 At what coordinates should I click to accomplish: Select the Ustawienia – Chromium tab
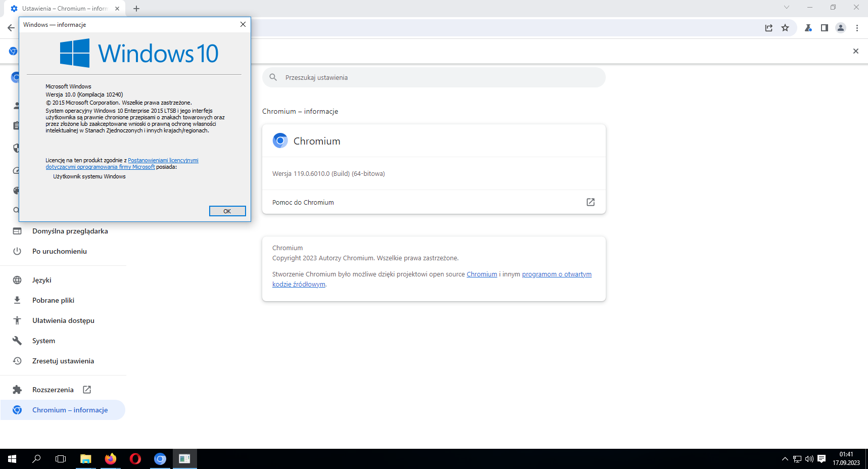point(64,9)
